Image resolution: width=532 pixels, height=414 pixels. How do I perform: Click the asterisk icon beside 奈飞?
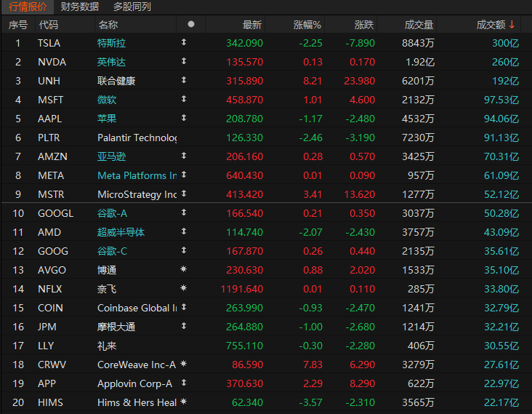[184, 289]
